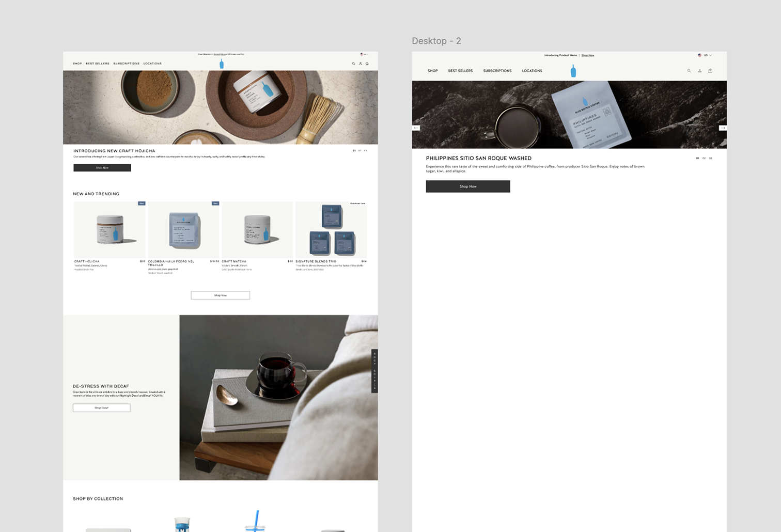This screenshot has height=532, width=781.
Task: Click vertical side tab on decaf photo edge
Action: [x=375, y=371]
